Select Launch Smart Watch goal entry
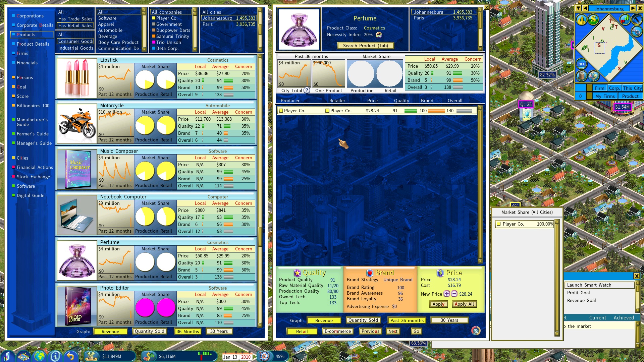This screenshot has height=362, width=644. click(600, 285)
